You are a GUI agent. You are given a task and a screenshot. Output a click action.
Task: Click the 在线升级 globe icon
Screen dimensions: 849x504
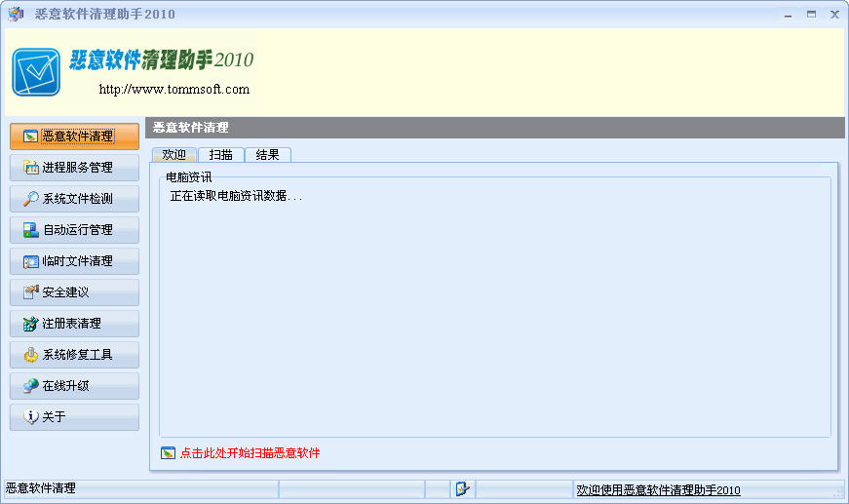point(31,386)
